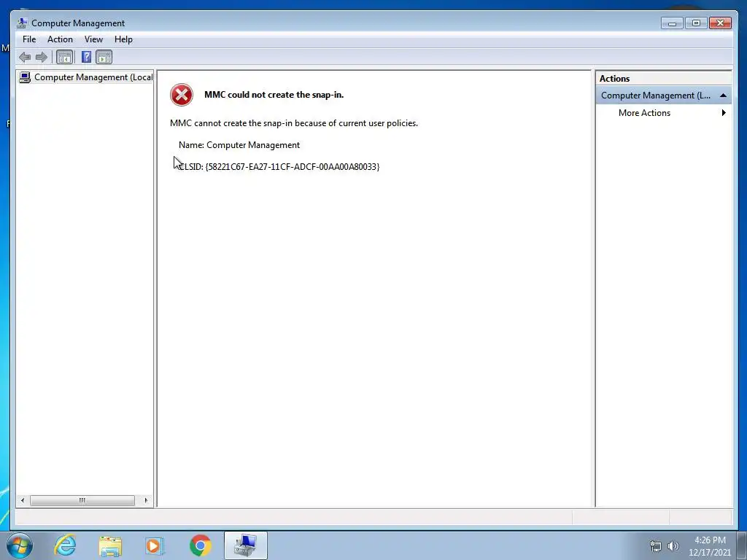The image size is (747, 560).
Task: Minimize the Computer Management window
Action: tap(672, 23)
